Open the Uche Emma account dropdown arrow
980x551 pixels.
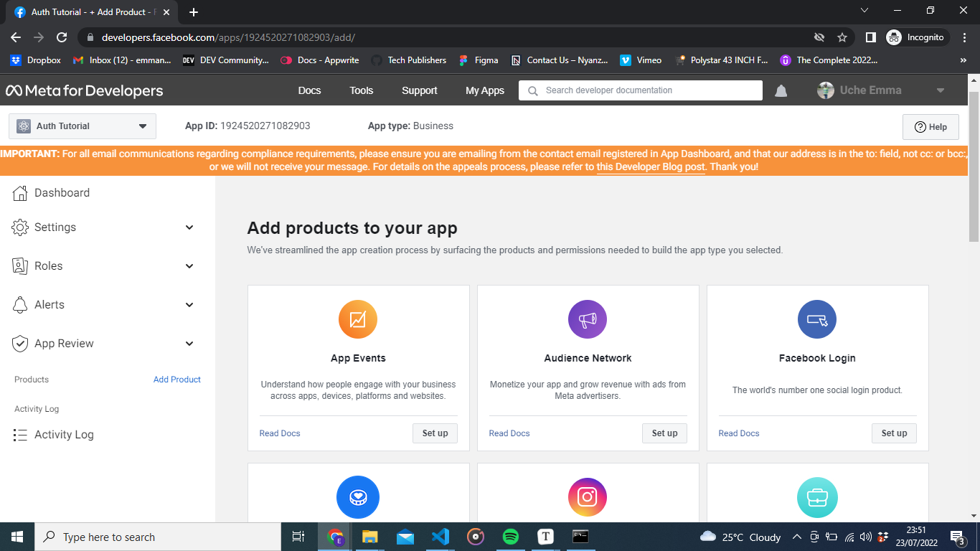[941, 90]
